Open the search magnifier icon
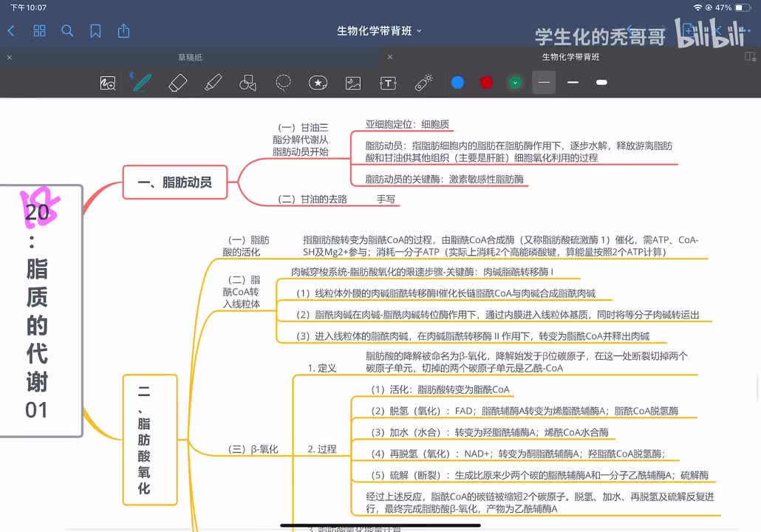Image resolution: width=761 pixels, height=532 pixels. coord(67,31)
